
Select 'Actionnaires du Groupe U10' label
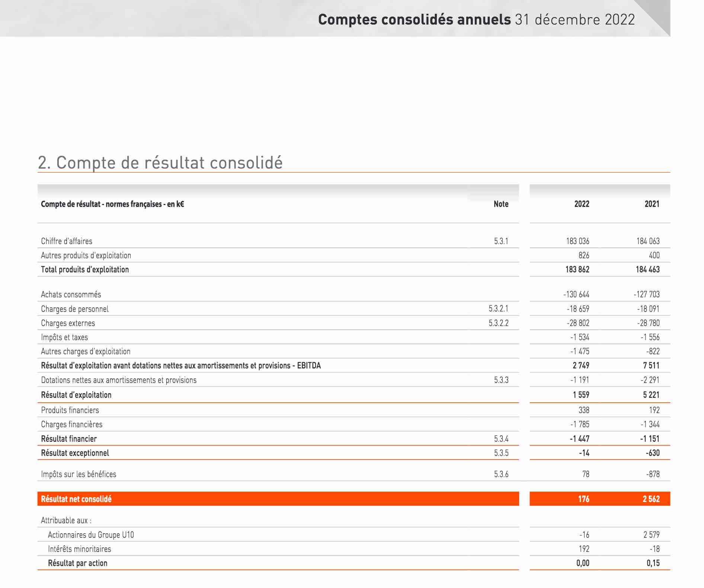coord(91,535)
